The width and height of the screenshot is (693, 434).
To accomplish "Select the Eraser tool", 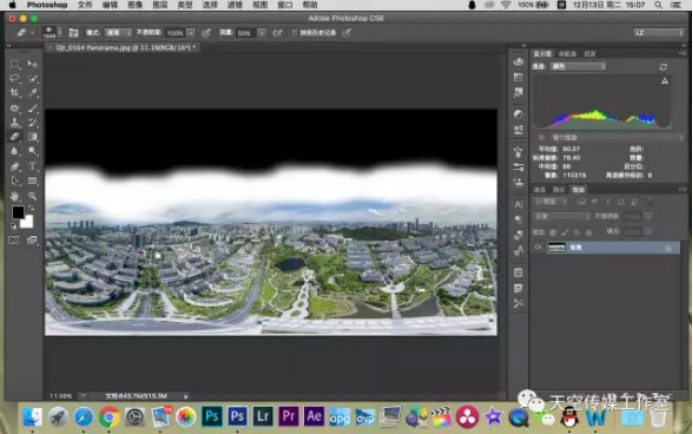I will click(x=15, y=136).
